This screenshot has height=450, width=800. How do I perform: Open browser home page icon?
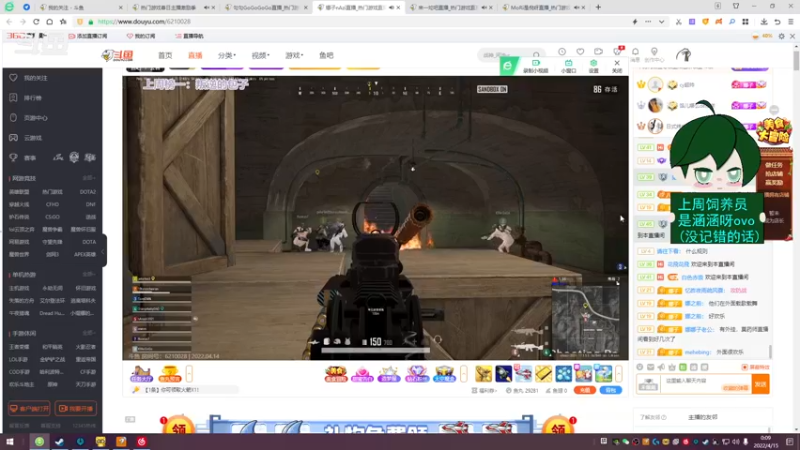point(49,22)
